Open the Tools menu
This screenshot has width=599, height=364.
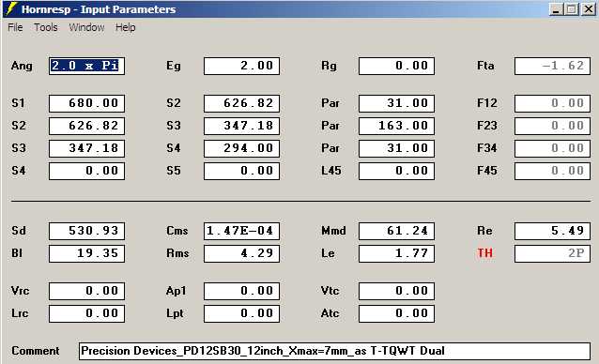(46, 27)
